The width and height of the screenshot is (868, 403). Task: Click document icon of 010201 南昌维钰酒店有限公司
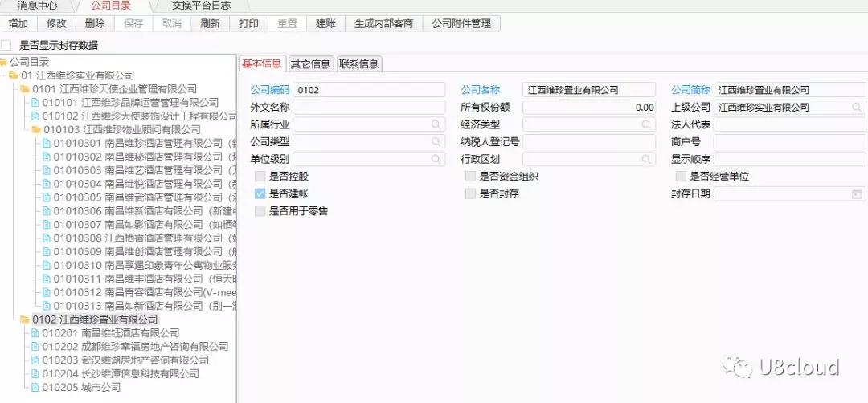tap(35, 333)
